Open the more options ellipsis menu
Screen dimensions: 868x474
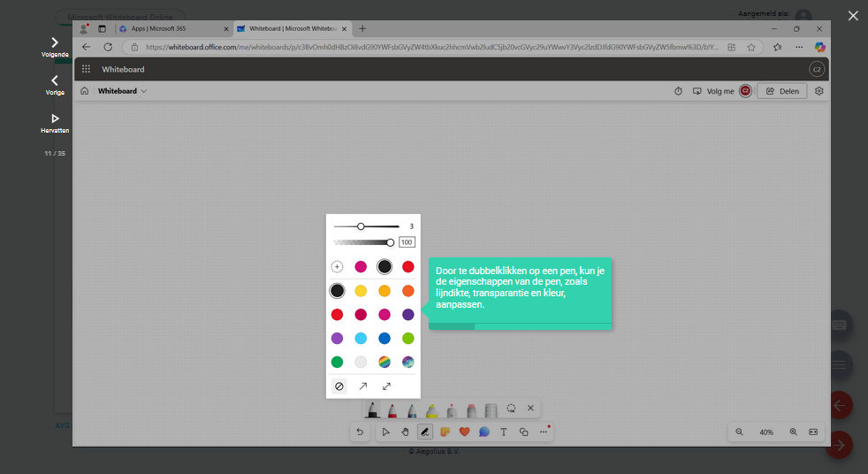[x=543, y=432]
